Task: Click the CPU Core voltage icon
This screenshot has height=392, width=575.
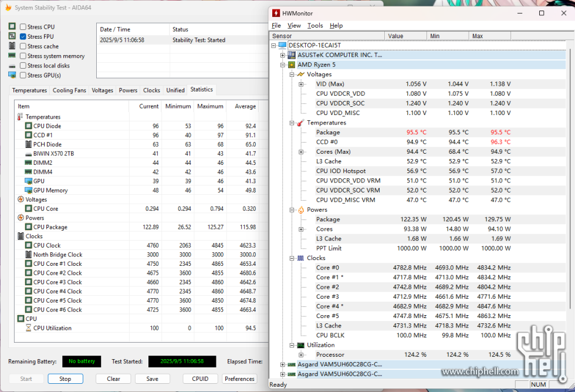Action: click(x=28, y=209)
